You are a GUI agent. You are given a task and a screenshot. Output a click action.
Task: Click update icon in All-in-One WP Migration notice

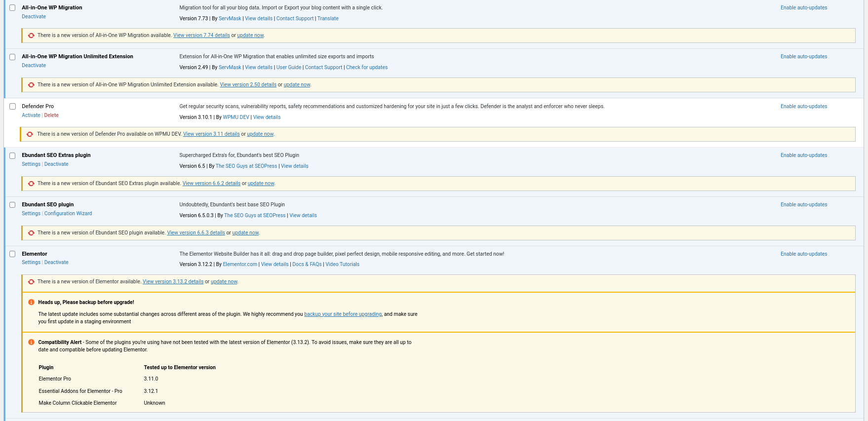coord(31,36)
